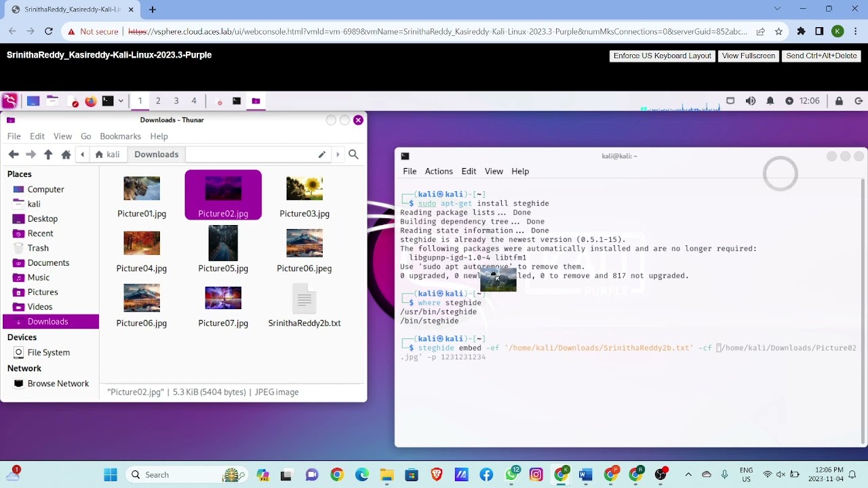868x488 pixels.
Task: Go to home folder in Thunar toolbar
Action: click(66, 155)
